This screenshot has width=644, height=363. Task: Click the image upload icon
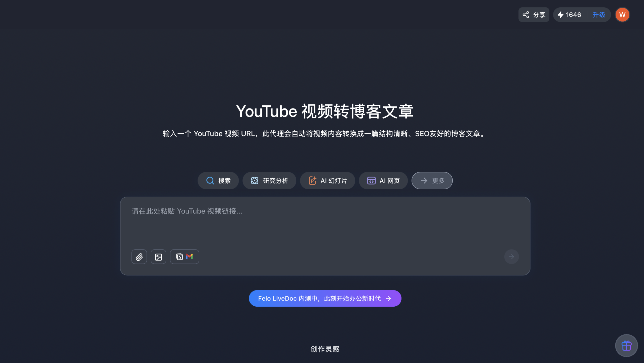pos(158,257)
